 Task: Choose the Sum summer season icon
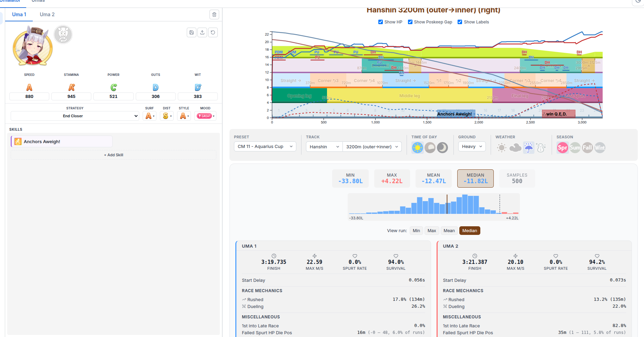click(x=575, y=148)
